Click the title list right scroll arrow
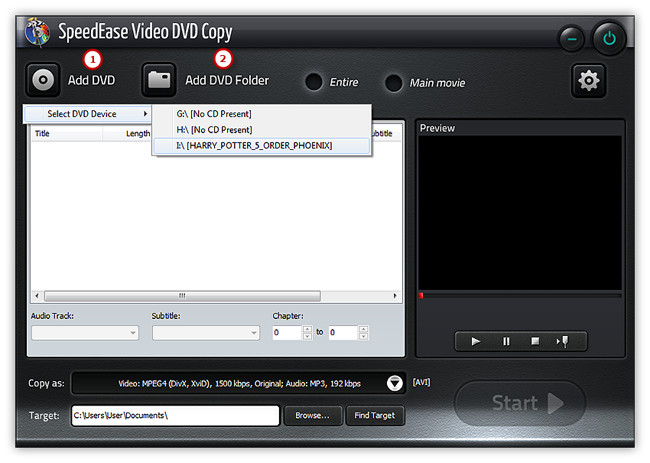 pyautogui.click(x=395, y=296)
